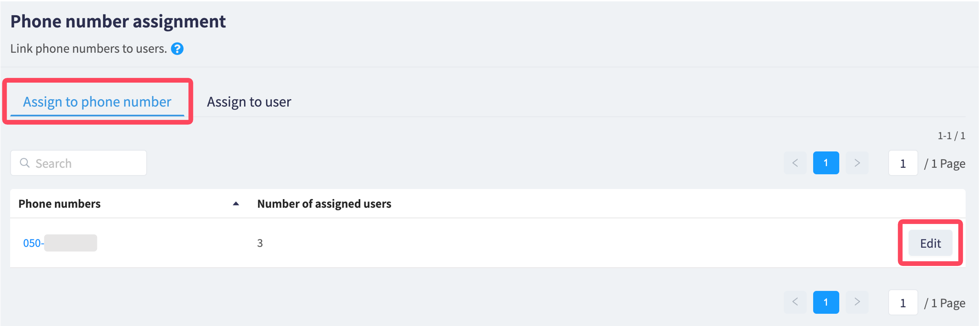This screenshot has height=326, width=980.
Task: Select page 1 in bottom pagination
Action: tap(826, 302)
